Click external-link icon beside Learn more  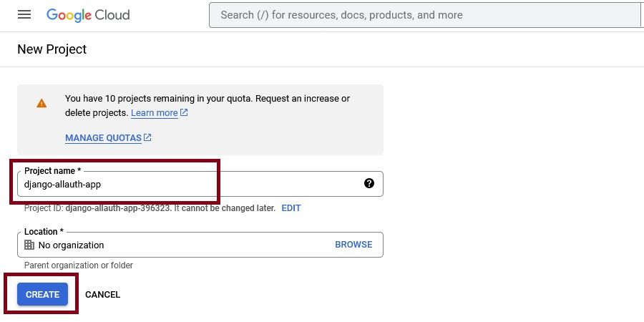(184, 113)
